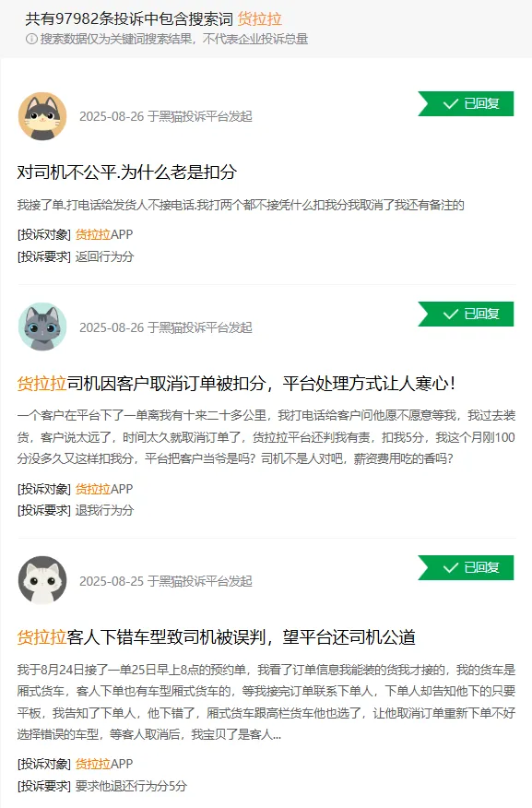Open complaint titled 对司机不公平.为什么老是扣分
The image size is (532, 808).
[127, 172]
